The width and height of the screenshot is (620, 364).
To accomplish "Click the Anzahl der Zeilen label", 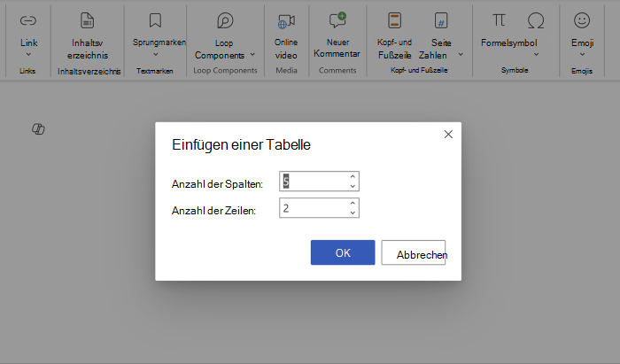I will pyautogui.click(x=214, y=211).
